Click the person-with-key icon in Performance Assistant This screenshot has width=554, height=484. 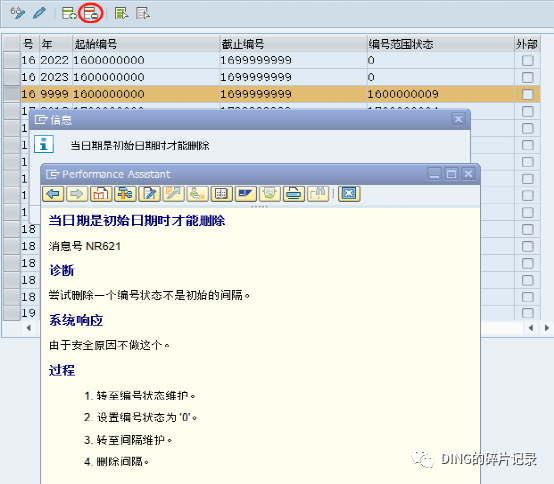point(198,194)
